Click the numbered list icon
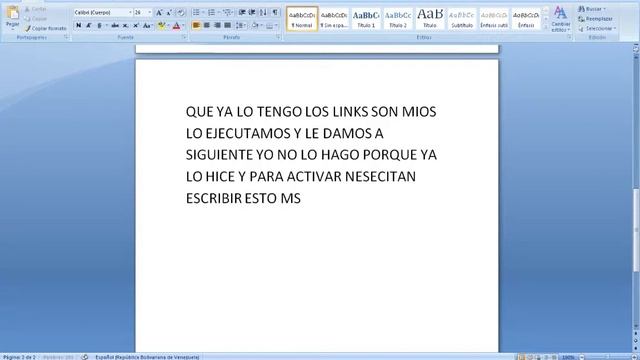 [211, 13]
